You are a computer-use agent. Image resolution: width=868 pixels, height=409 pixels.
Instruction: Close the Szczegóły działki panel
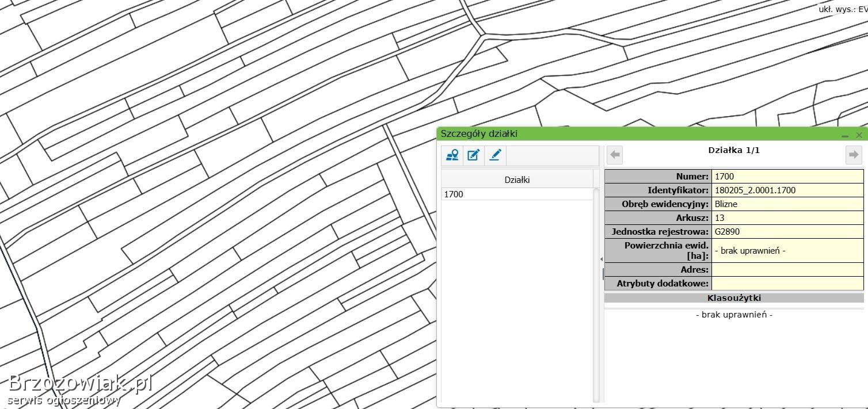(x=859, y=136)
